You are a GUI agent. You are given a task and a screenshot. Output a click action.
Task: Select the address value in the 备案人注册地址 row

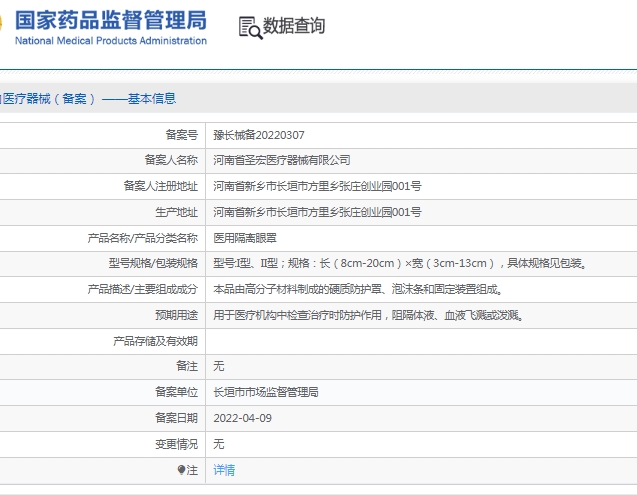click(317, 187)
